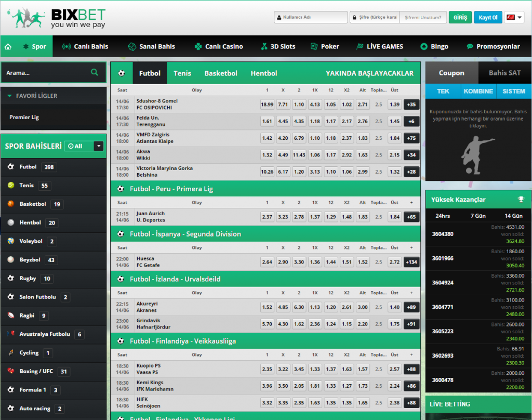532x420 pixels.
Task: Click the trophy icon in Yüksek Kazançlar
Action: [x=521, y=199]
